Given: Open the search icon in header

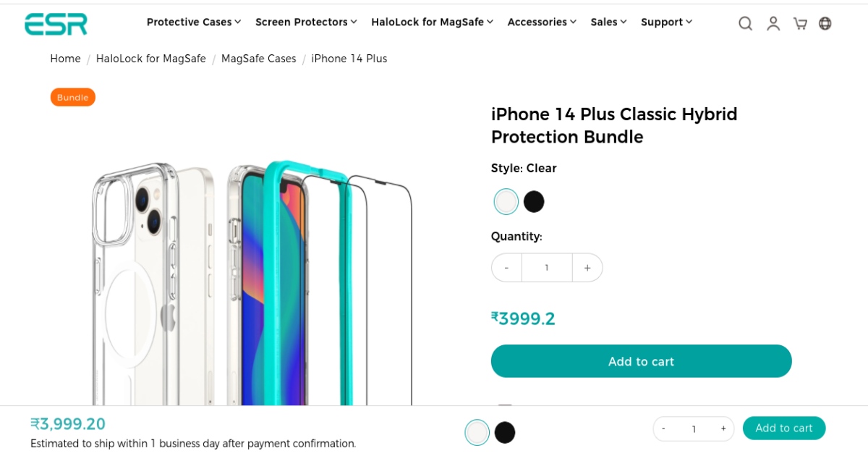Looking at the screenshot, I should 745,23.
